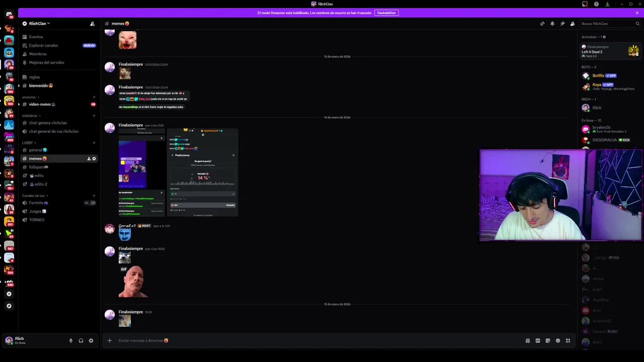The width and height of the screenshot is (644, 362).
Task: Toggle the member list visibility
Action: pos(573,24)
